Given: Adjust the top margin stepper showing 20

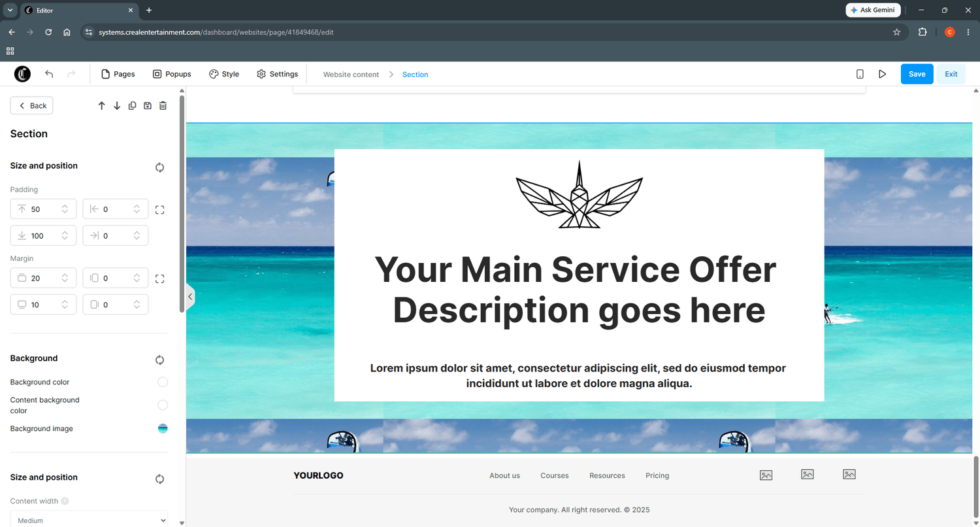Looking at the screenshot, I should [65, 278].
